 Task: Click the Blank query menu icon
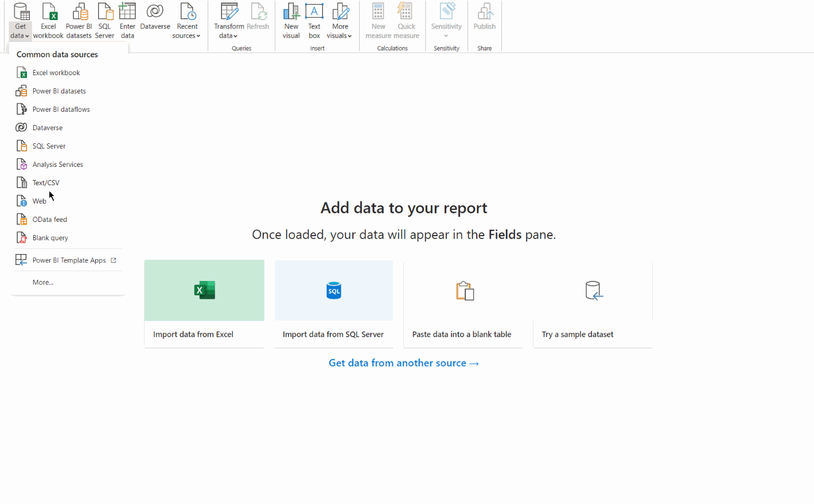click(x=22, y=238)
